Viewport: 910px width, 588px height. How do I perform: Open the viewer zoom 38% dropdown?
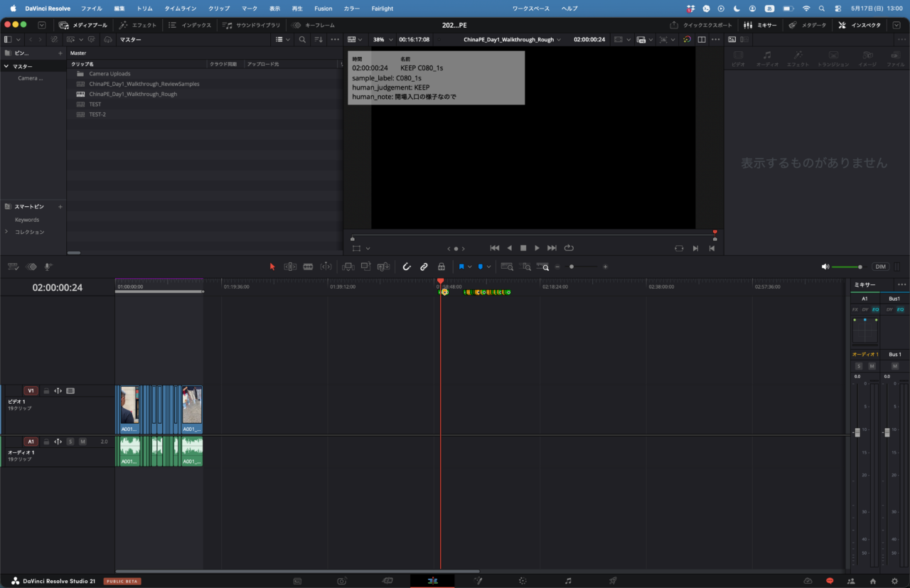[382, 39]
